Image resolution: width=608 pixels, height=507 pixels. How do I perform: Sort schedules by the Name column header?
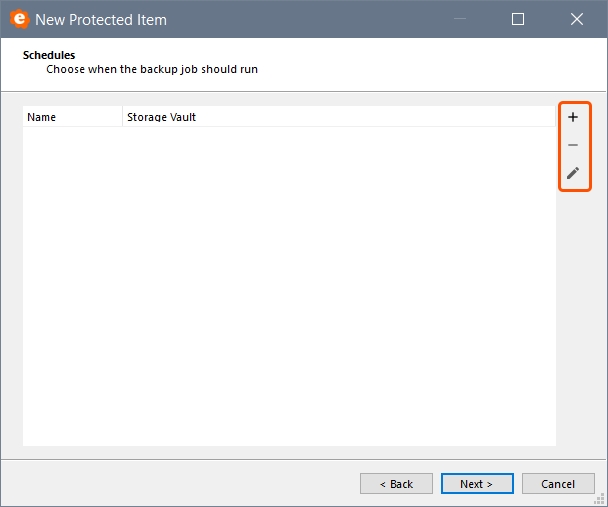tap(73, 117)
